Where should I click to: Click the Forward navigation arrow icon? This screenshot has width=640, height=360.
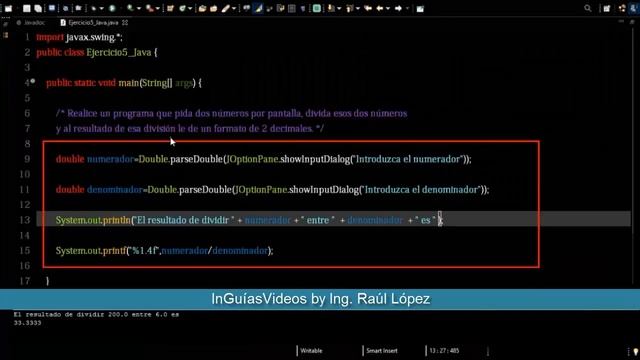point(398,8)
